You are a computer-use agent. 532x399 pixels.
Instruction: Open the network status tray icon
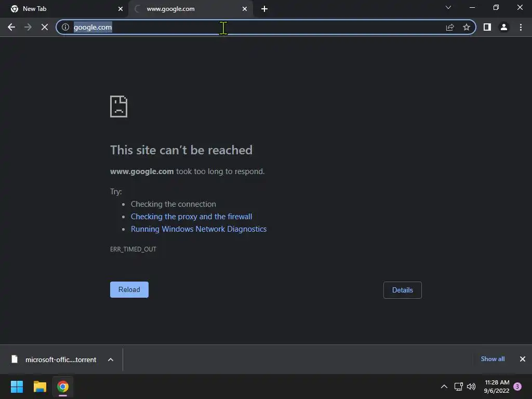tap(458, 387)
